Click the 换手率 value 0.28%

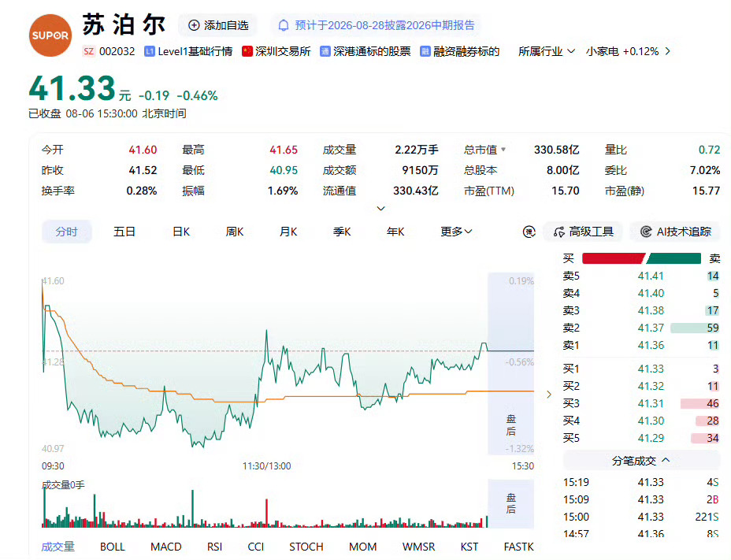point(142,191)
